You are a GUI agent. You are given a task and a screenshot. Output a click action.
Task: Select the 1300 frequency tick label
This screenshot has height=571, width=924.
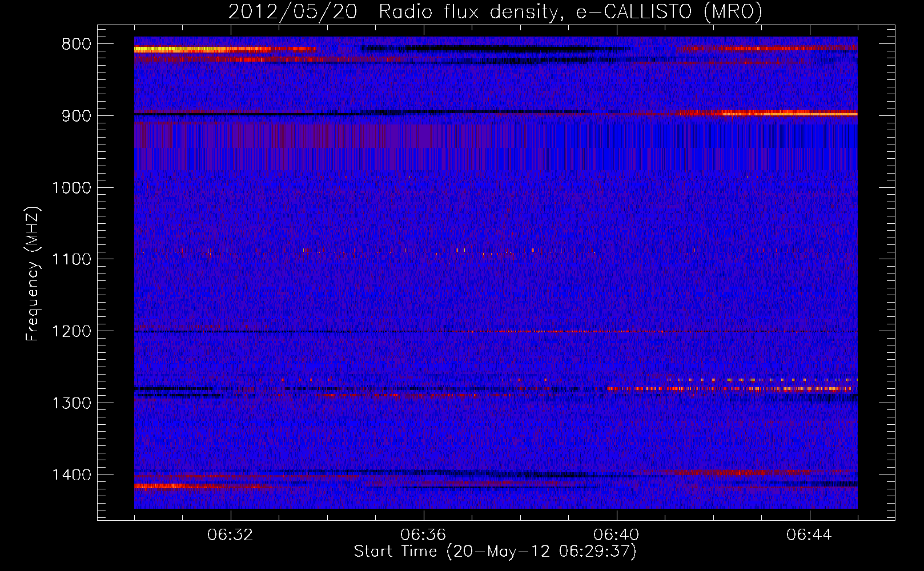71,403
